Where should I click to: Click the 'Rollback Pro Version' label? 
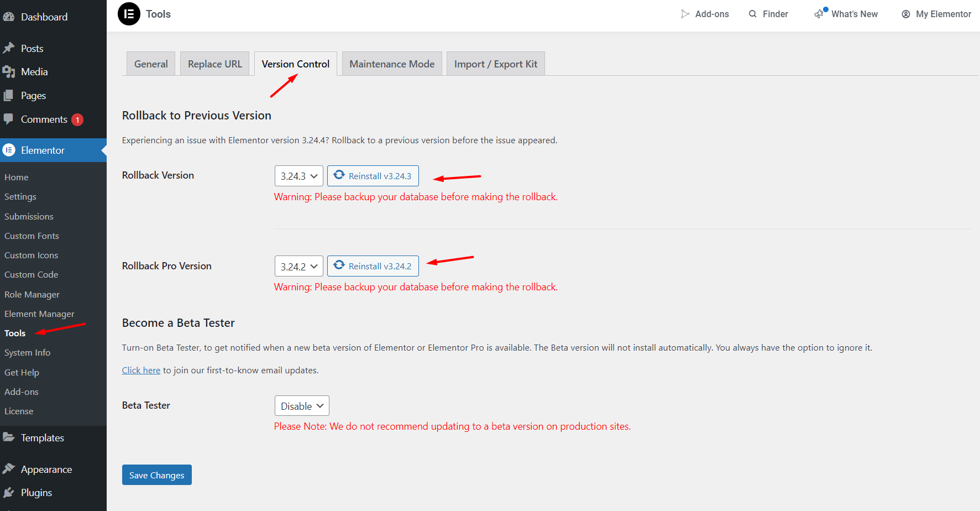[167, 265]
